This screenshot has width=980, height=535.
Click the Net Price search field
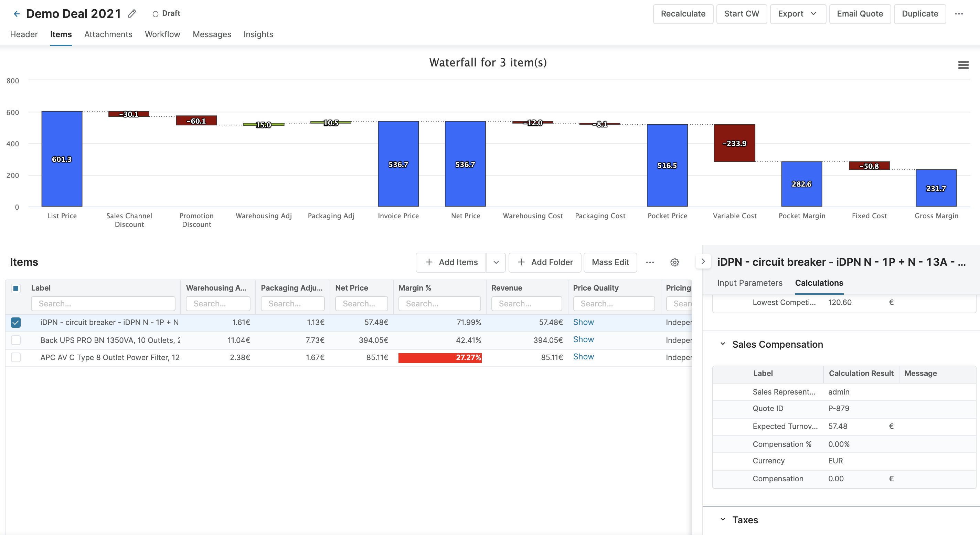coord(361,303)
